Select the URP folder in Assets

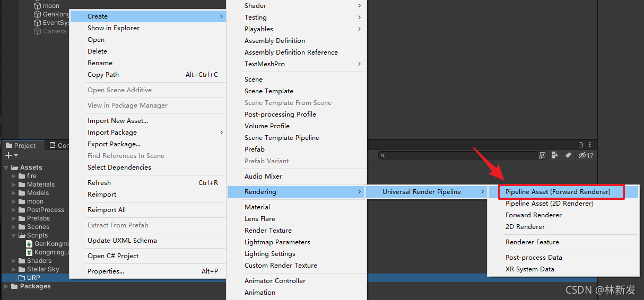pyautogui.click(x=33, y=278)
